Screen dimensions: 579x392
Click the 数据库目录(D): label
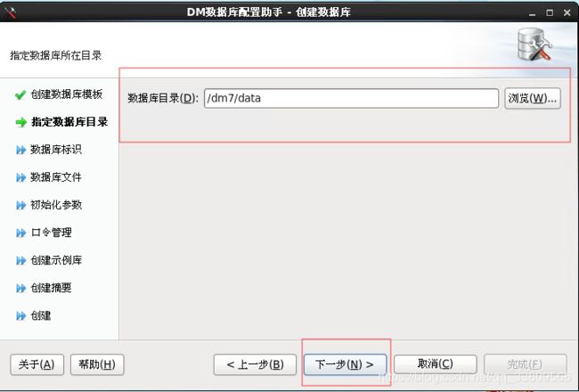163,98
